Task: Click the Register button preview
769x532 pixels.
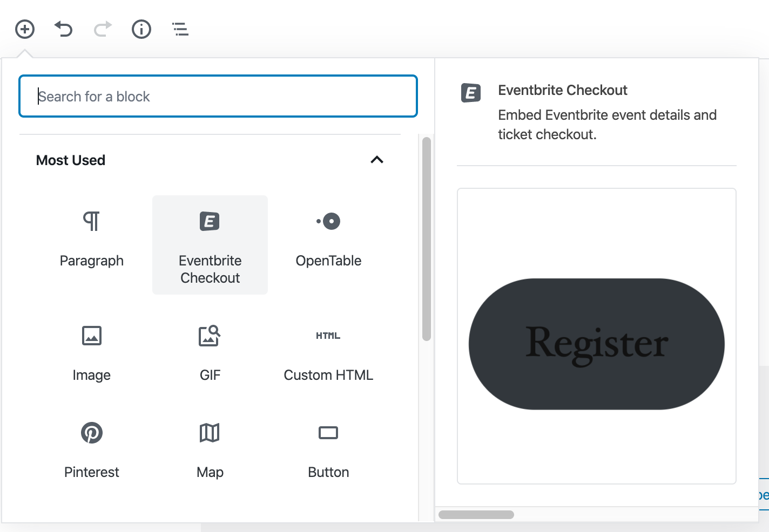Action: [x=597, y=344]
